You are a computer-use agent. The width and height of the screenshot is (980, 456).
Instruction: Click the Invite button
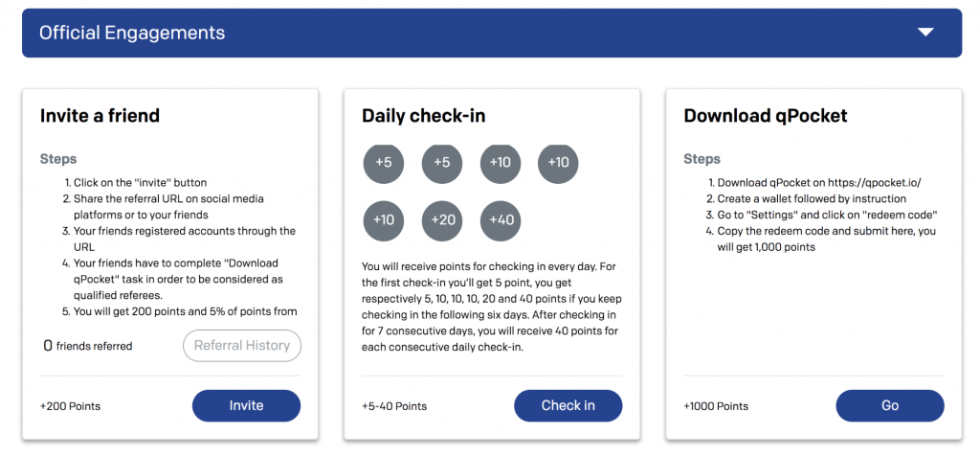pyautogui.click(x=246, y=405)
